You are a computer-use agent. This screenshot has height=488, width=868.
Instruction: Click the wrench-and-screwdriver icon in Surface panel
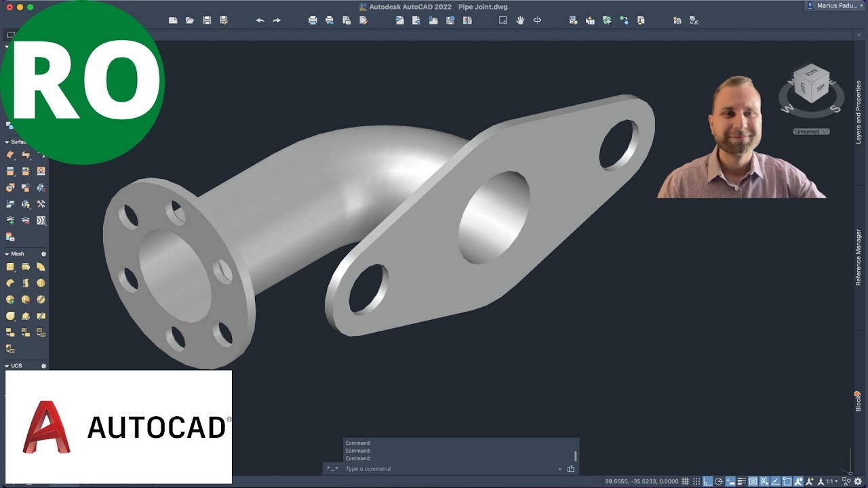click(x=41, y=203)
